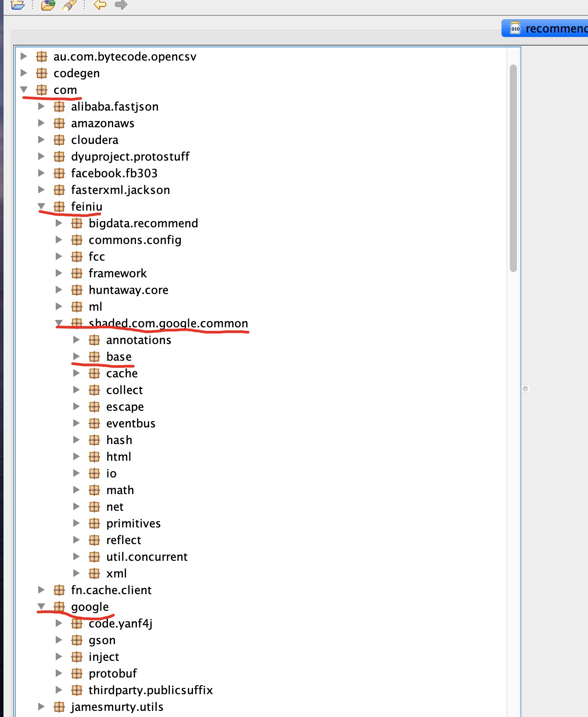Click the package icon of io
588x717 pixels.
click(94, 473)
